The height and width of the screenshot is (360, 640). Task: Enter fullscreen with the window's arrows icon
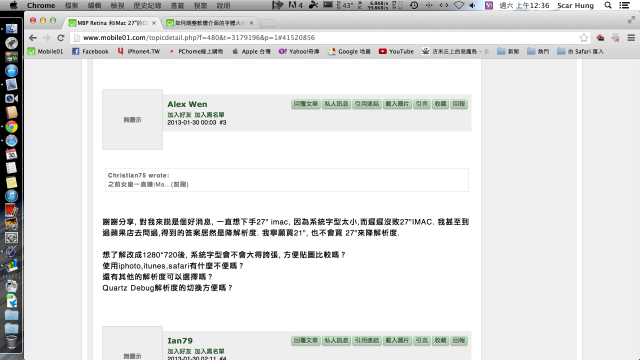click(x=631, y=20)
